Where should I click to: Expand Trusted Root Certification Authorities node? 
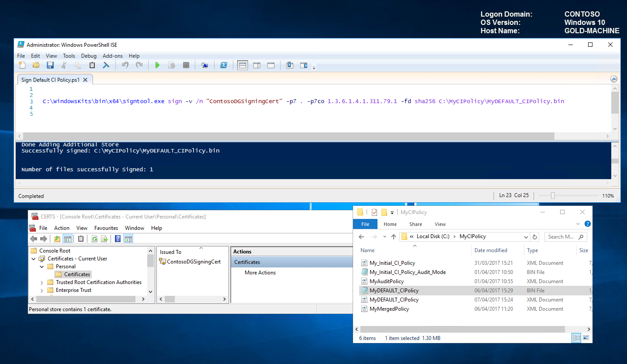(x=42, y=282)
